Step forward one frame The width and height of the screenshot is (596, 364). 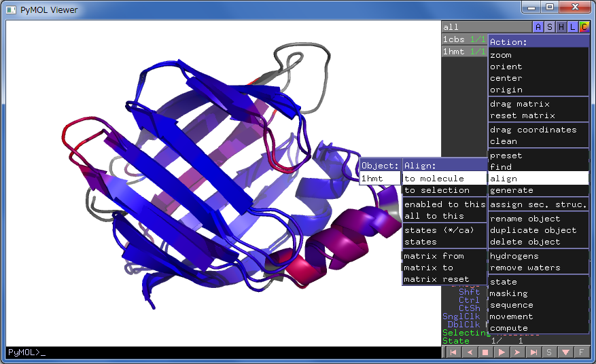pos(518,352)
